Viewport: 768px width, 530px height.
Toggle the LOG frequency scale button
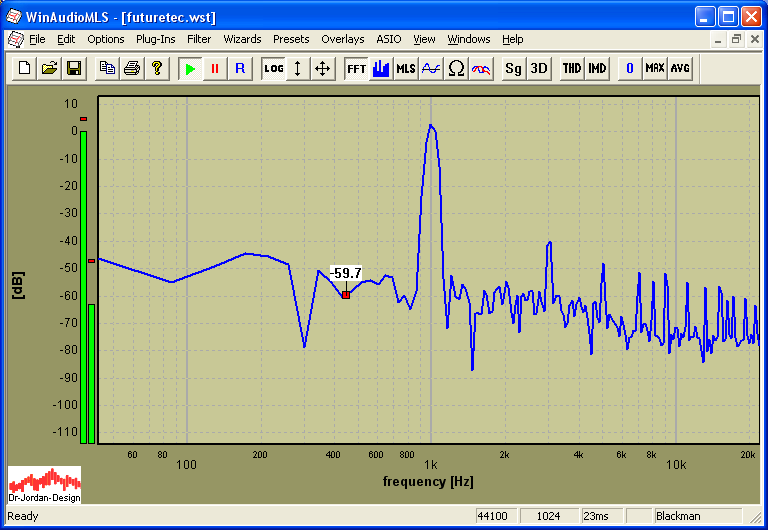(273, 68)
